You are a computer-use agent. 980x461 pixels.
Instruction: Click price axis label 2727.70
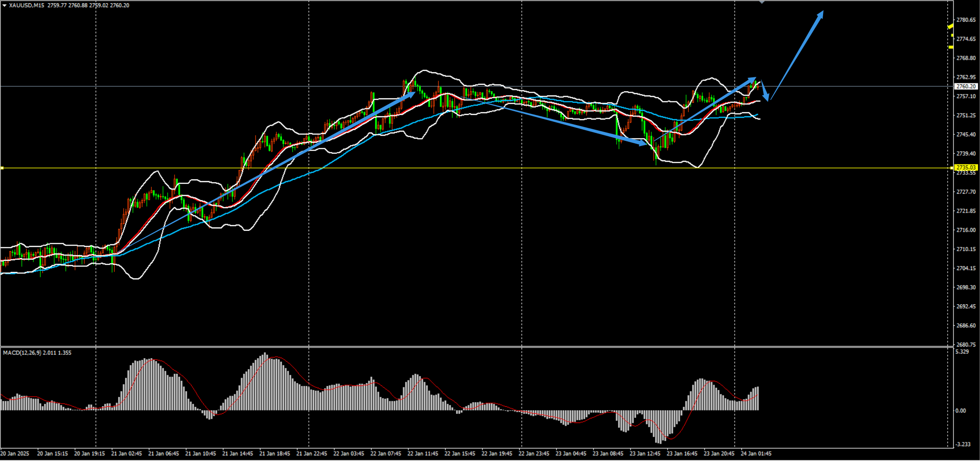(966, 192)
